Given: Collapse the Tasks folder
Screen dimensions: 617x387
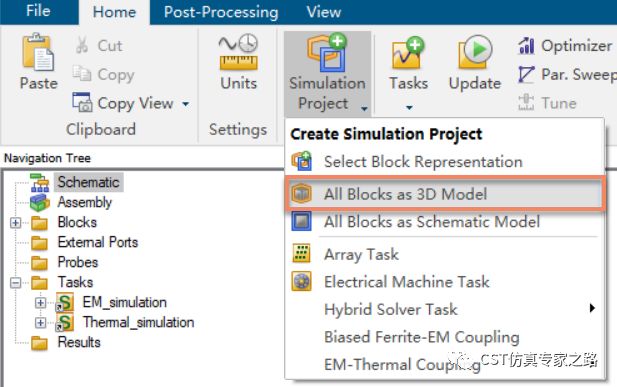Looking at the screenshot, I should (15, 283).
